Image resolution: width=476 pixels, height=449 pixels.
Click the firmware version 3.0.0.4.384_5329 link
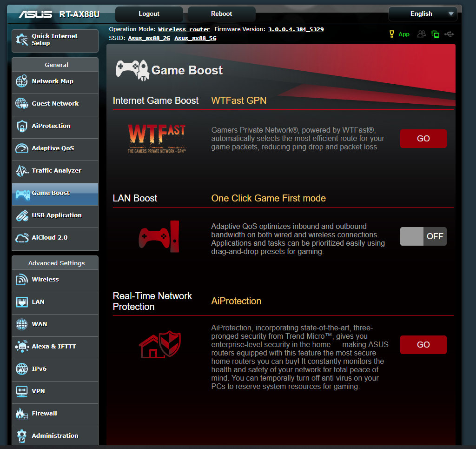pyautogui.click(x=296, y=29)
